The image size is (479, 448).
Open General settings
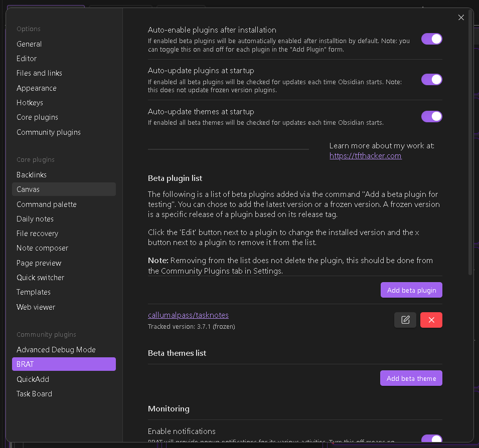[64, 44]
